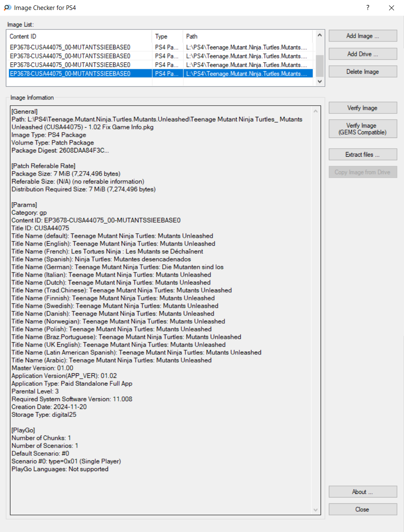404x532 pixels.
Task: Click the Image Information scrollbar down arrow
Action: coord(316,510)
